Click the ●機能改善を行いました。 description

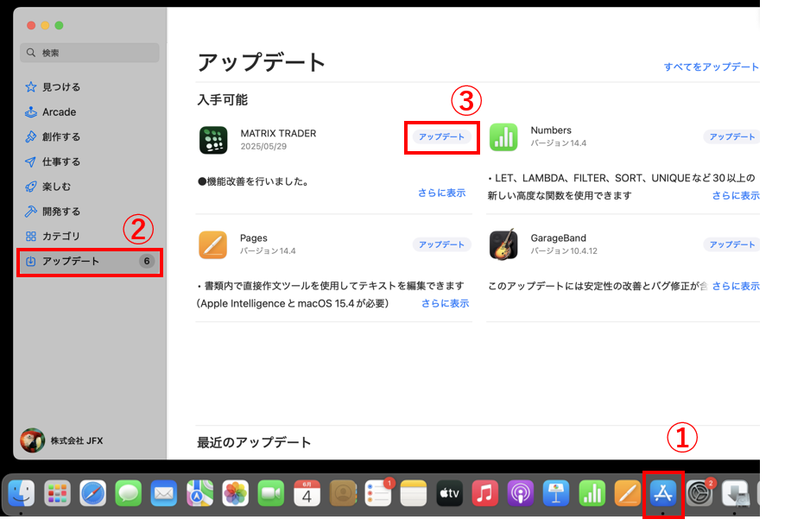(253, 181)
